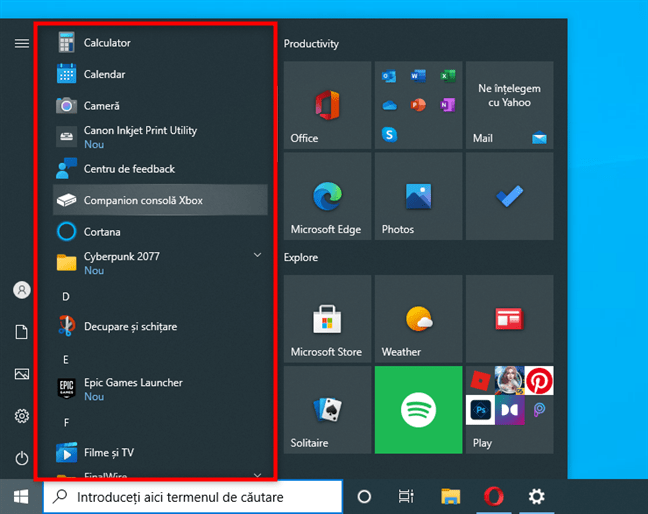This screenshot has height=514, width=648.
Task: Open the Power options button
Action: [22, 458]
